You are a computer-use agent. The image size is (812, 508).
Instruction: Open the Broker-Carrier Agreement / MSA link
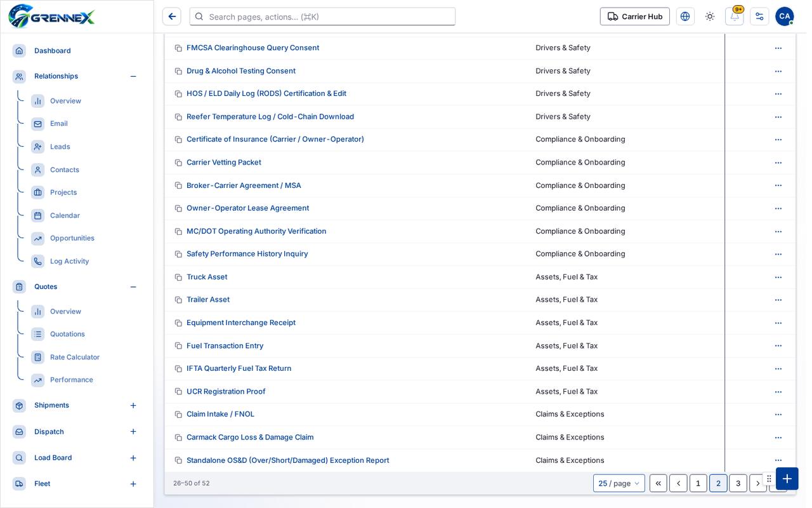(244, 185)
